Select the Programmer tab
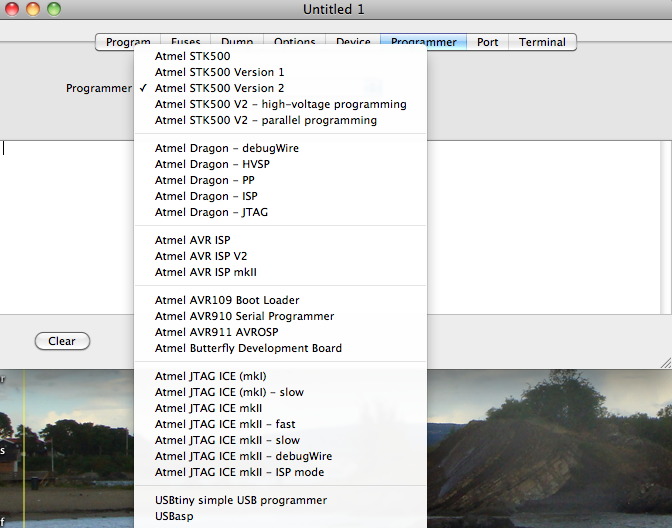The height and width of the screenshot is (528, 672). tap(423, 42)
